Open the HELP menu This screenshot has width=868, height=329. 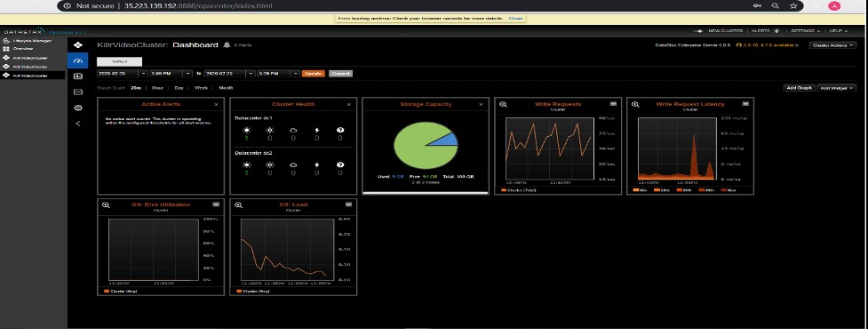click(838, 31)
